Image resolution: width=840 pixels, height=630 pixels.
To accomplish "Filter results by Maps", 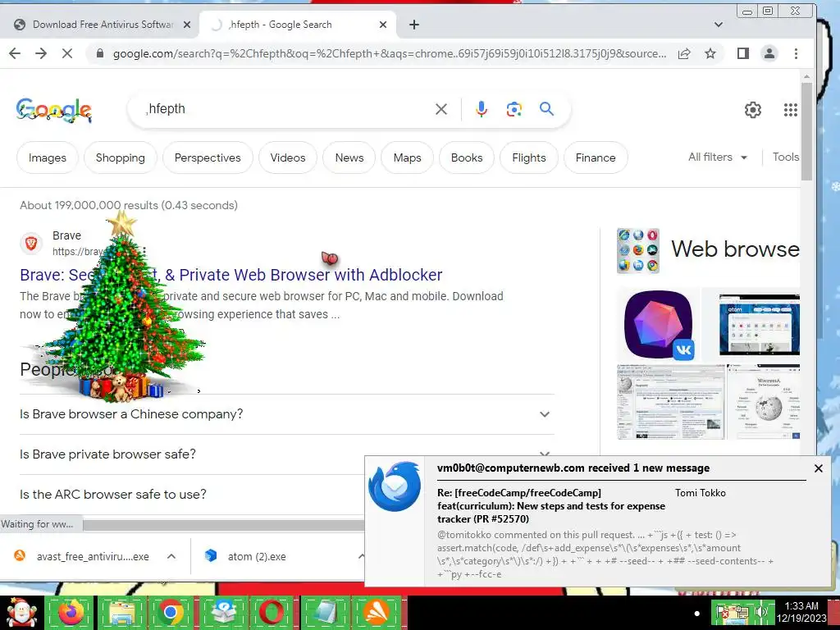I will tap(407, 157).
